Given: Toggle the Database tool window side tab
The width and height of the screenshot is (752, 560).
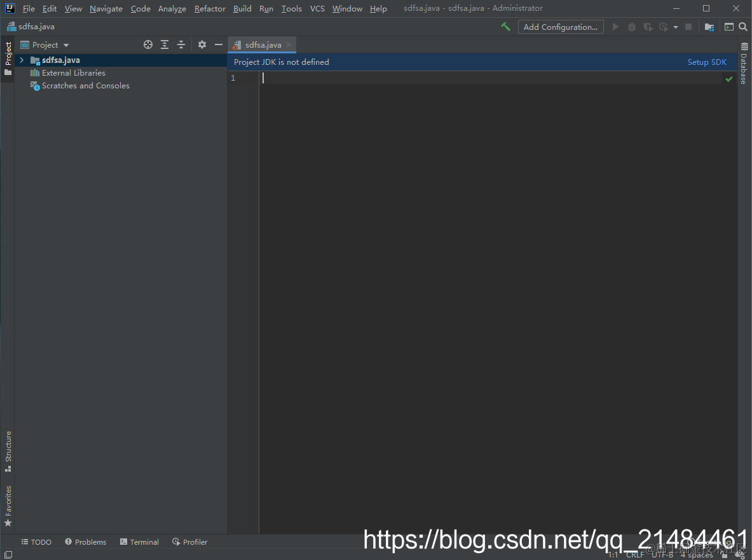Looking at the screenshot, I should point(744,64).
